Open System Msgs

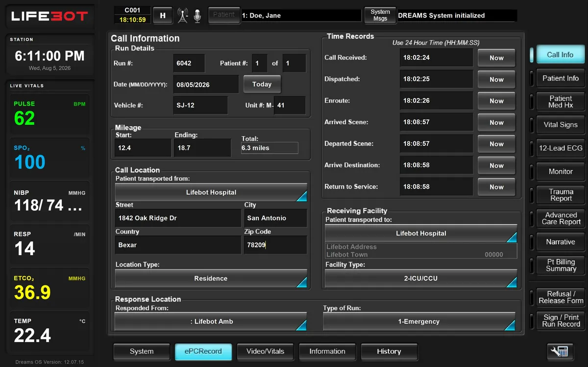[x=380, y=15]
